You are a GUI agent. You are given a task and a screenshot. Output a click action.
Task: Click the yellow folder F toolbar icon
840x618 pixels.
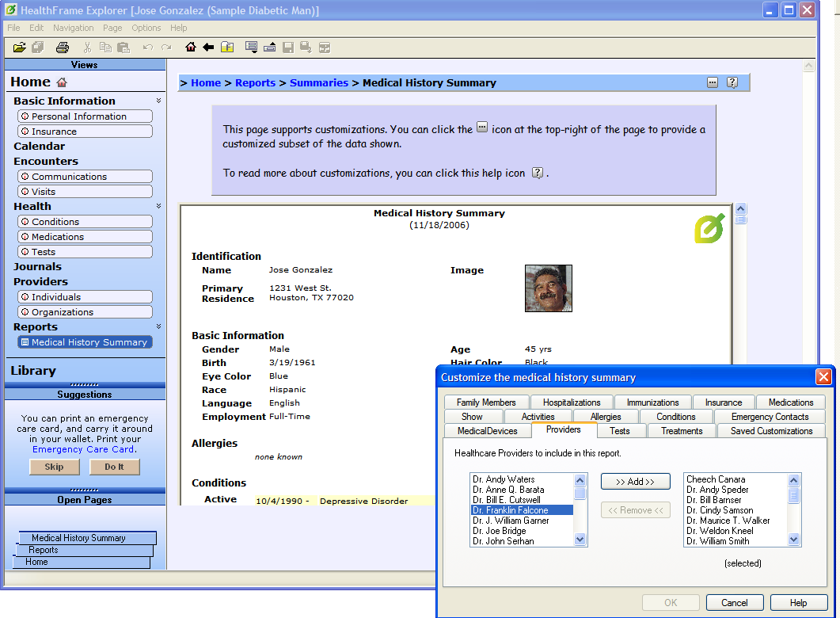[x=227, y=48]
